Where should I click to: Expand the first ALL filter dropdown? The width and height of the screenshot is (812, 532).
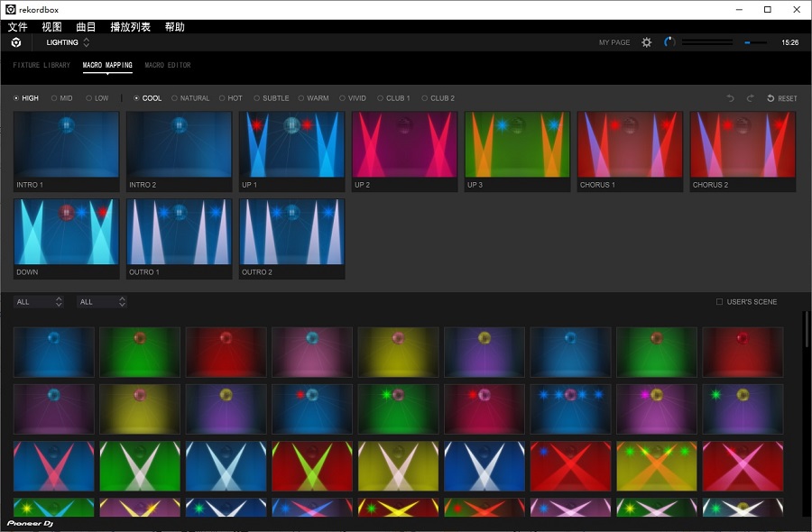pos(38,302)
